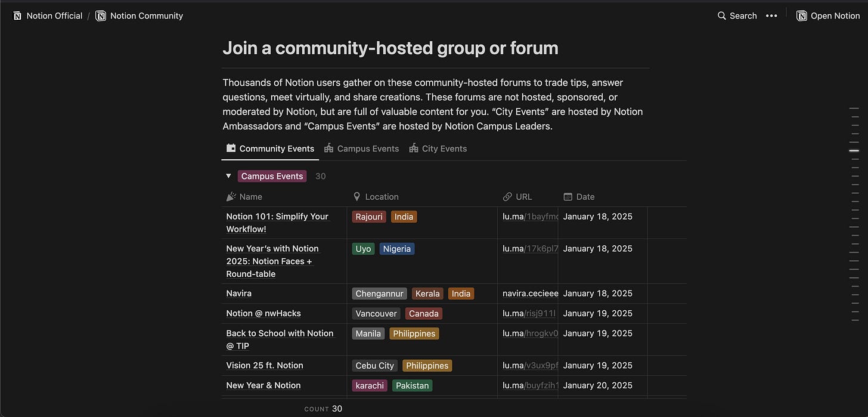Click the Canada location tag
The width and height of the screenshot is (868, 417).
424,313
